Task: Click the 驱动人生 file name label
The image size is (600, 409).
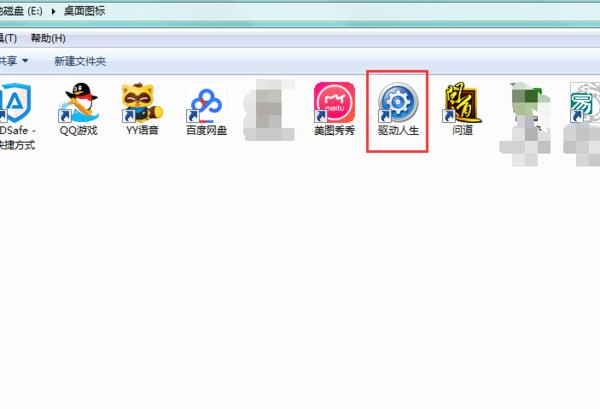Action: (398, 130)
